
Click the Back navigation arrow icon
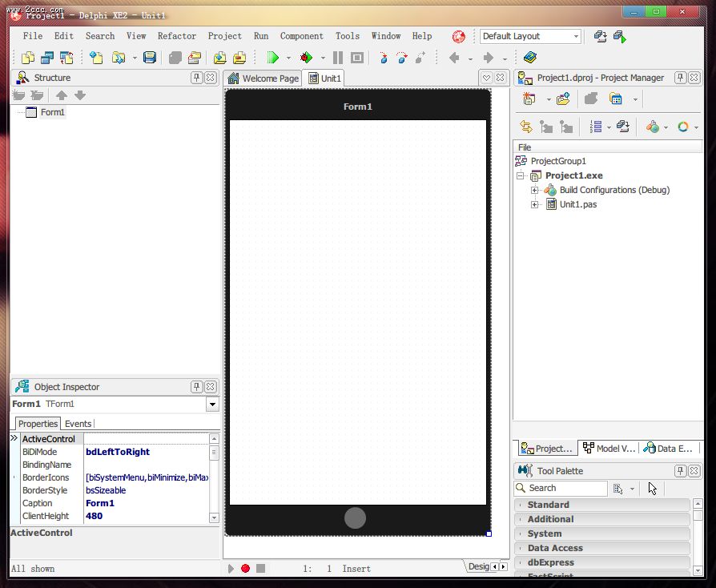point(454,58)
